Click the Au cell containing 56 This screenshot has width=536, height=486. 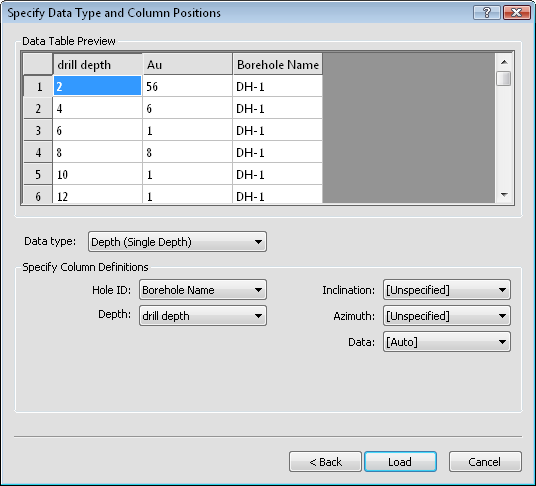(x=187, y=86)
